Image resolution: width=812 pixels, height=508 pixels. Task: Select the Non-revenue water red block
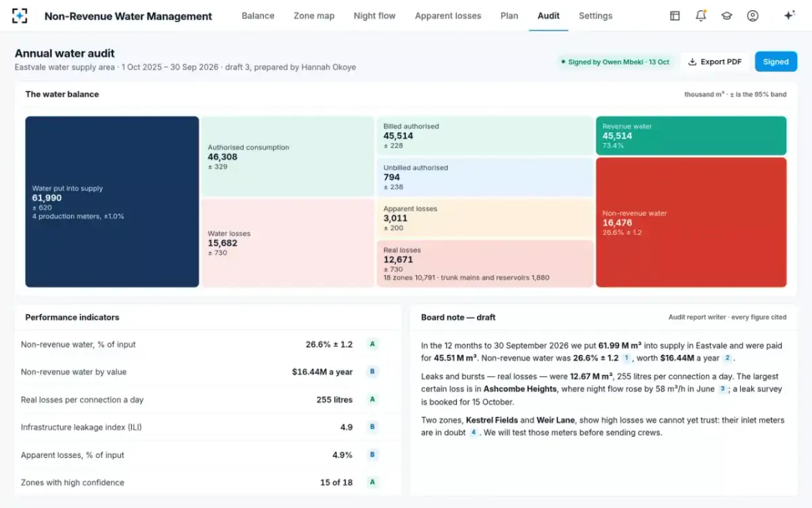(691, 222)
